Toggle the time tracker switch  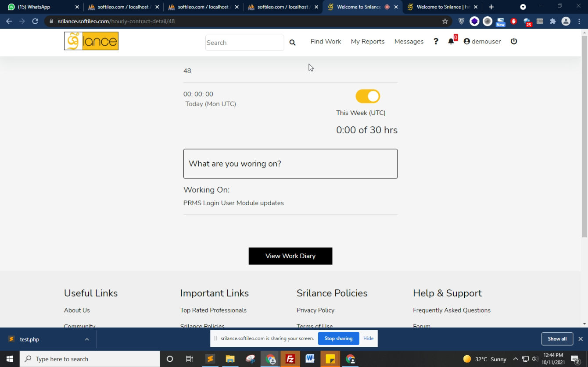click(x=368, y=96)
